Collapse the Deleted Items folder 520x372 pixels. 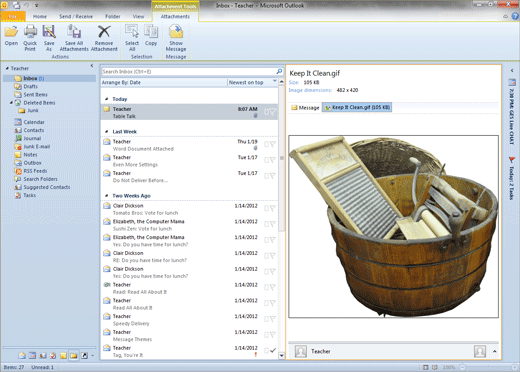(11, 103)
